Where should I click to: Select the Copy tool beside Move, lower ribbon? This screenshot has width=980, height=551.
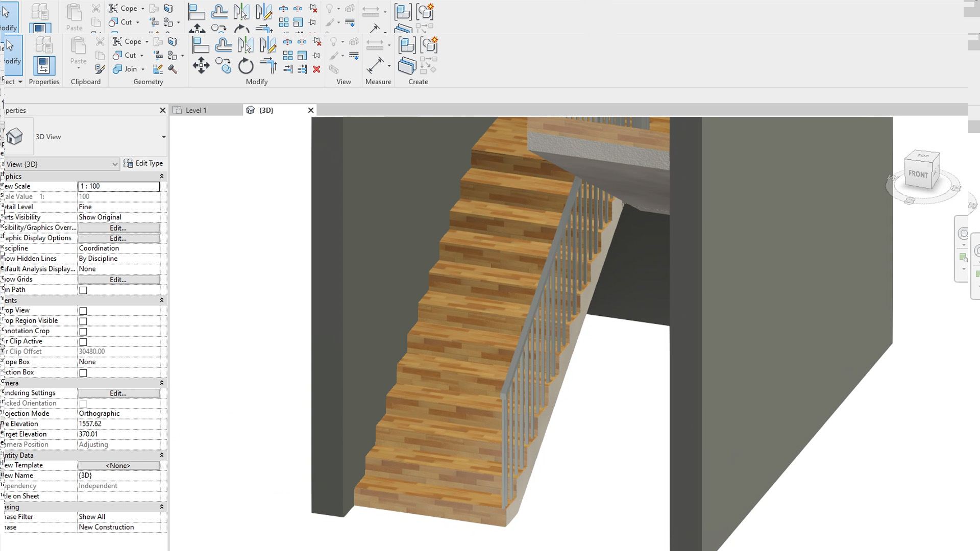click(223, 66)
